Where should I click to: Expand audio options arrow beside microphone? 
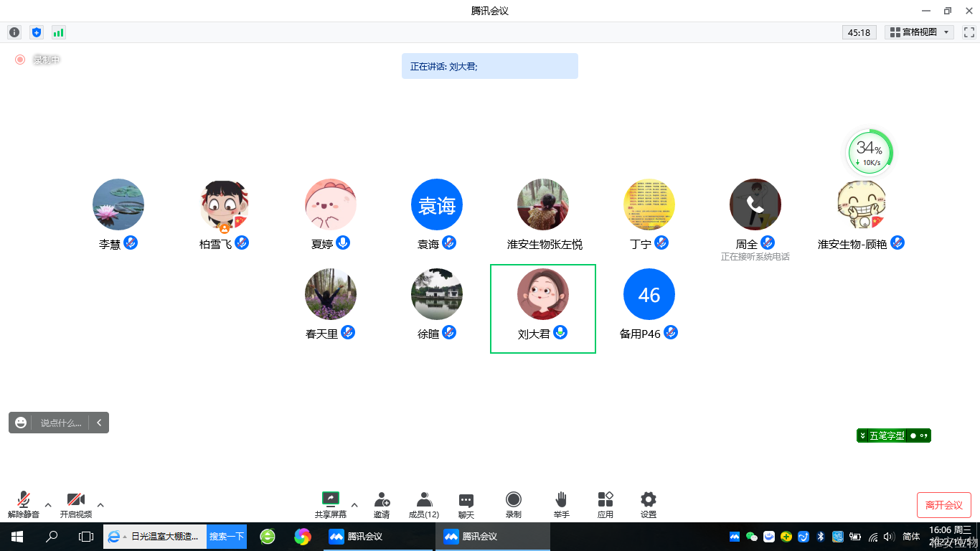coord(48,504)
